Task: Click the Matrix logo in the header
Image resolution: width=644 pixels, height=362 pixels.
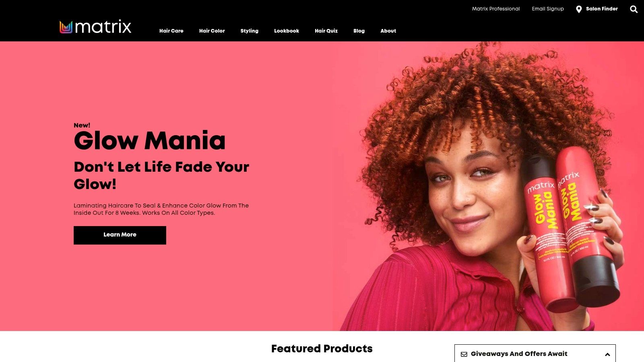Action: click(x=95, y=27)
